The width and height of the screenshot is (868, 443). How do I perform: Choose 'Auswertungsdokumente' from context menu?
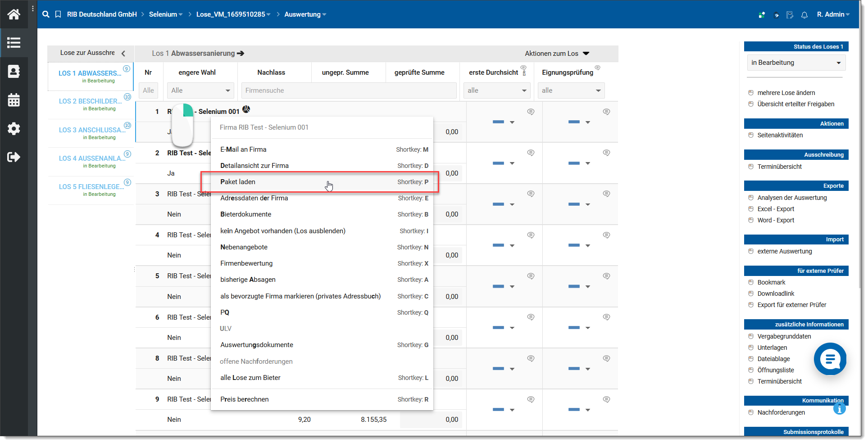[x=322, y=345]
